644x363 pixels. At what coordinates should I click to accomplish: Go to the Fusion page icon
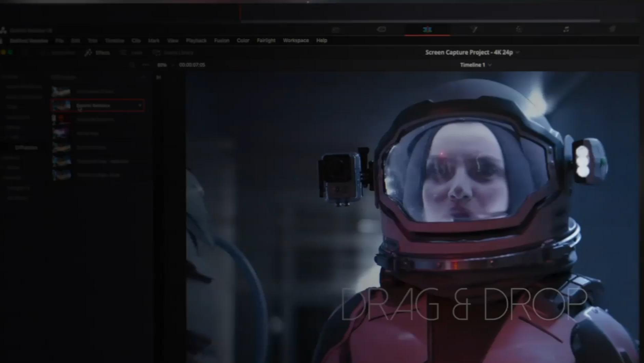(x=473, y=29)
